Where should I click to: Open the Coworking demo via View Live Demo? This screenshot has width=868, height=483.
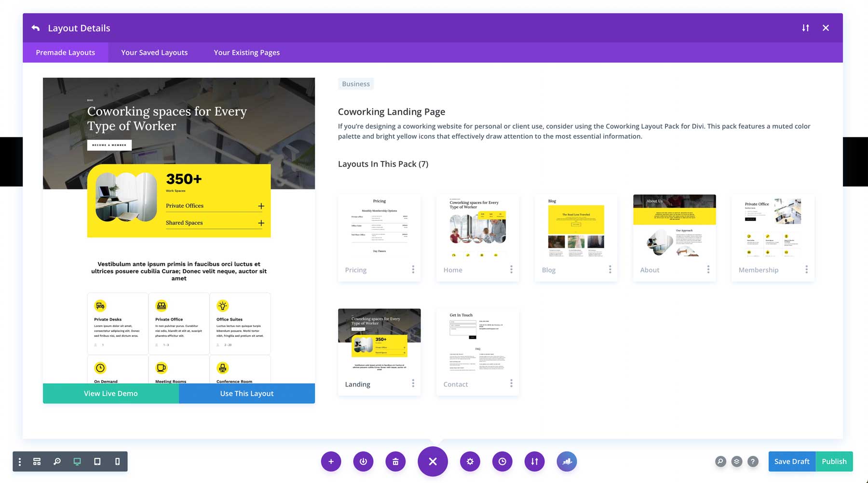pyautogui.click(x=110, y=393)
